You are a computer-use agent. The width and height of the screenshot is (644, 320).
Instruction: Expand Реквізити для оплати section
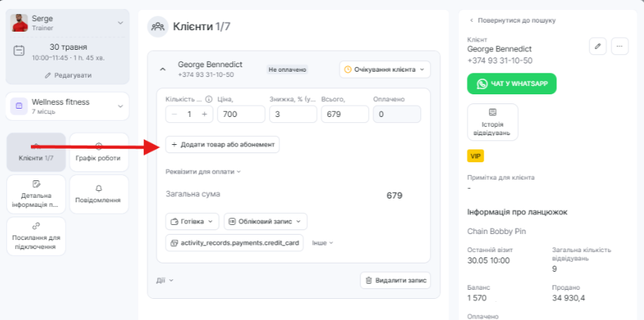[x=203, y=171]
